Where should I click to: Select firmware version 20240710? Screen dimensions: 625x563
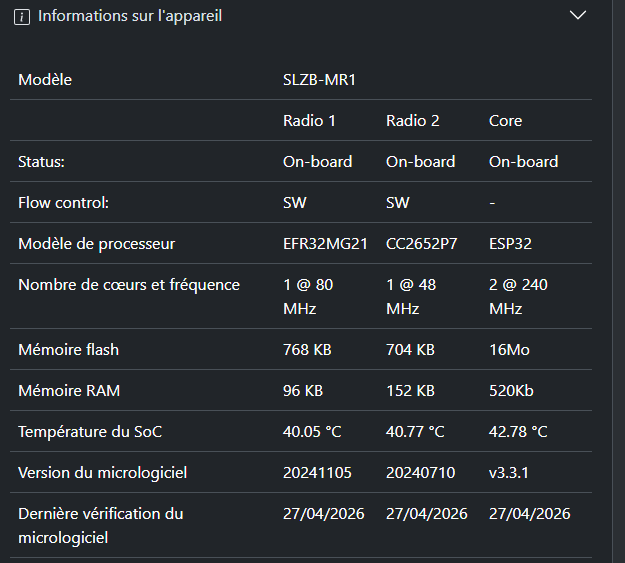[x=421, y=473]
